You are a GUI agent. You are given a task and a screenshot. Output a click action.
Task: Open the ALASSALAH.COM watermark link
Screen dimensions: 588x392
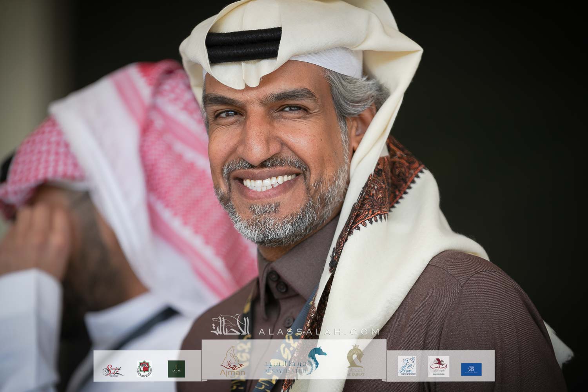coord(319,332)
